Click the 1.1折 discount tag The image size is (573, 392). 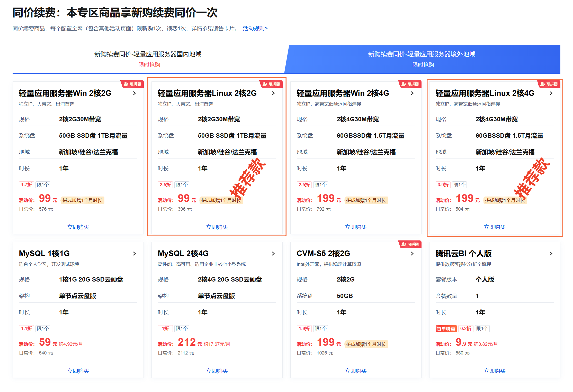[26, 329]
